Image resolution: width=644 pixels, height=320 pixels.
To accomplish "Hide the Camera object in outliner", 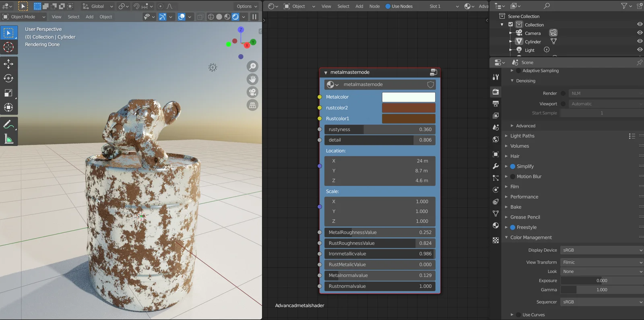I will [x=640, y=33].
